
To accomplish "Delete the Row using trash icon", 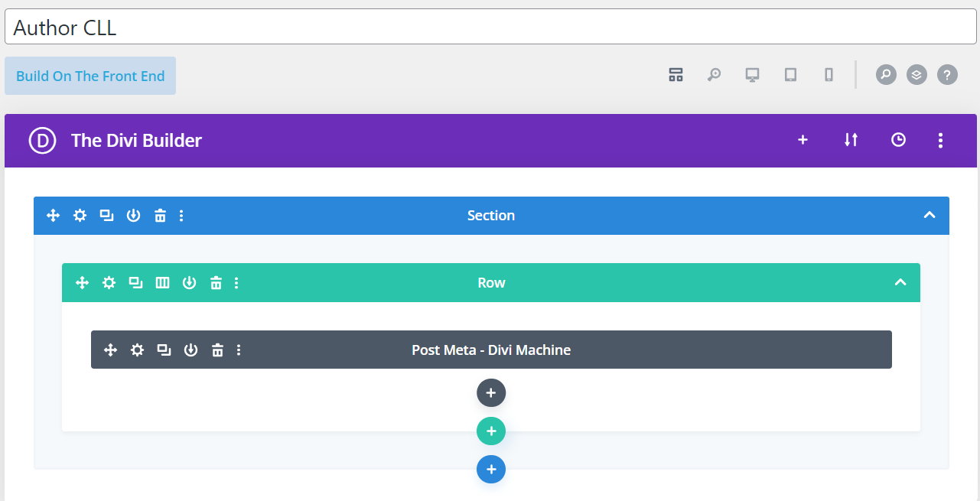I will [216, 283].
